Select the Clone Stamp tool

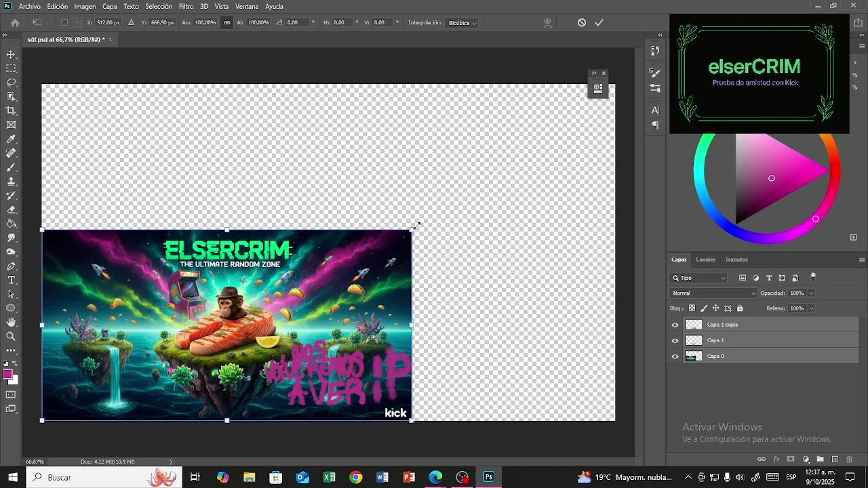pos(11,182)
